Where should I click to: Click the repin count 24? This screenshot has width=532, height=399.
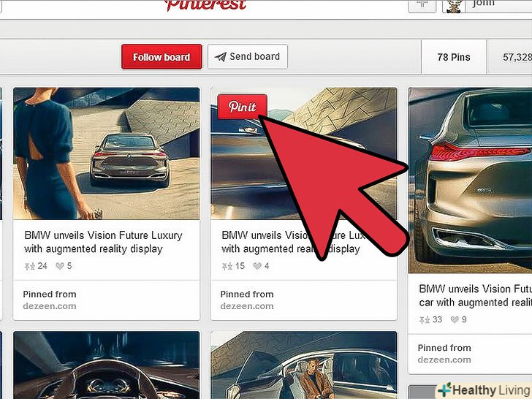[42, 266]
